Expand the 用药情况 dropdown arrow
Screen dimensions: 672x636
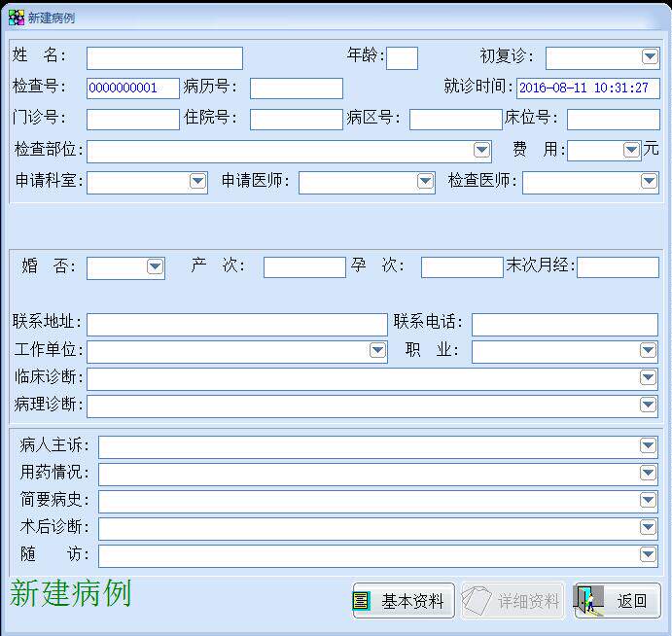tap(648, 474)
